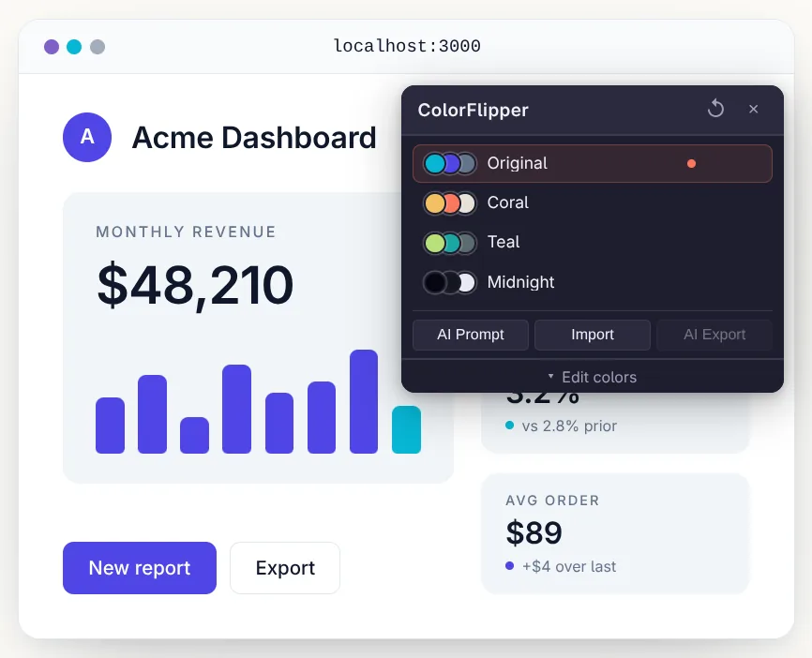
Task: Select the Original color palette
Action: pyautogui.click(x=593, y=164)
